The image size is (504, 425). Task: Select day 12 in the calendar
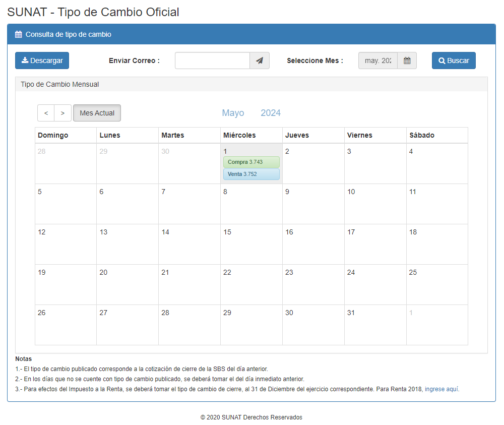(x=66, y=245)
